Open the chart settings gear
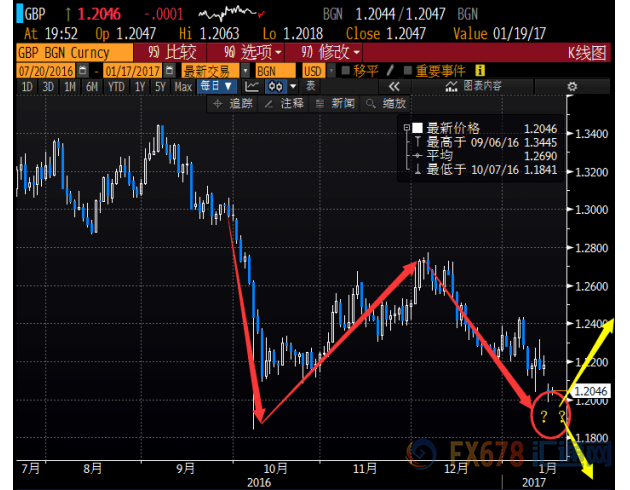 (571, 87)
